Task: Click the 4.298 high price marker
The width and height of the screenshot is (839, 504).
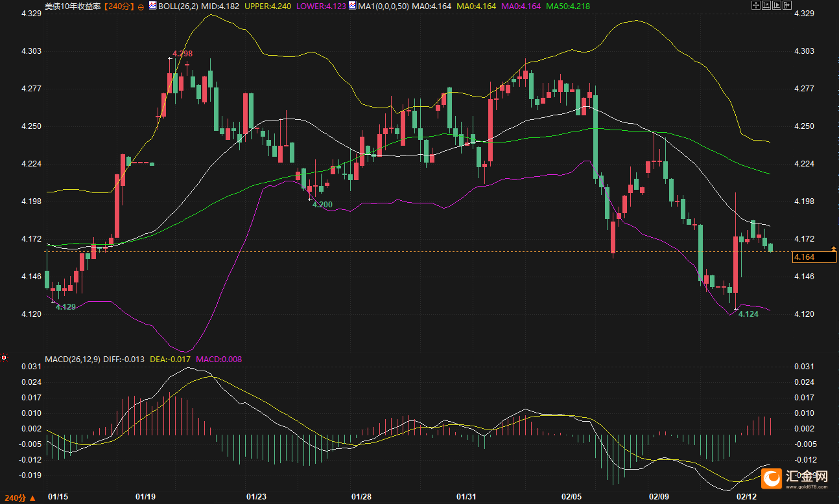Action: pos(182,54)
